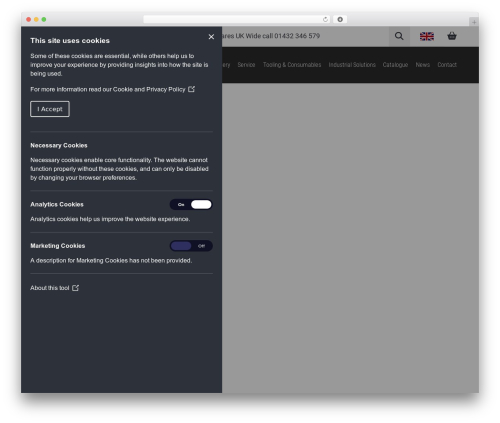Toggle the Marketing Cookies switch

[x=191, y=246]
